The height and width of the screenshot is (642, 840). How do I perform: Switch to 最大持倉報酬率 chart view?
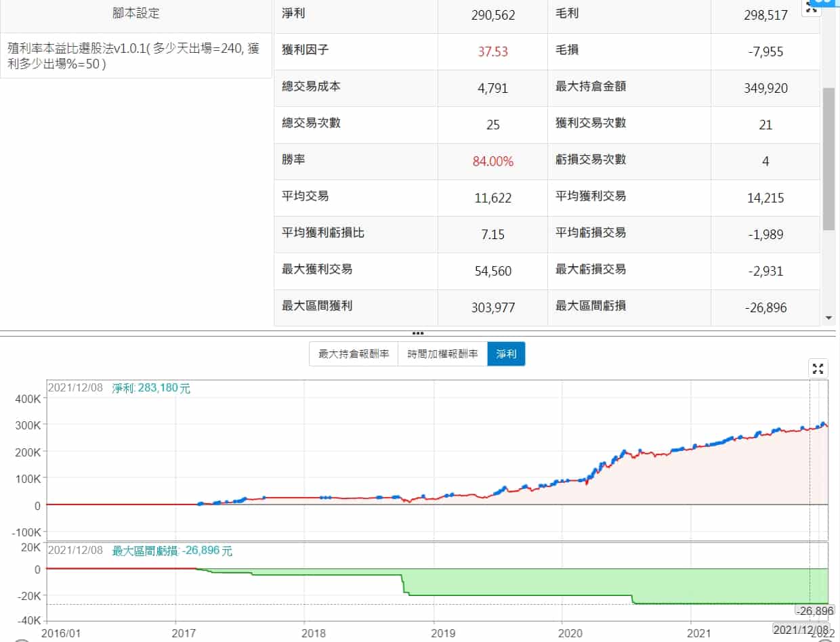coord(354,354)
